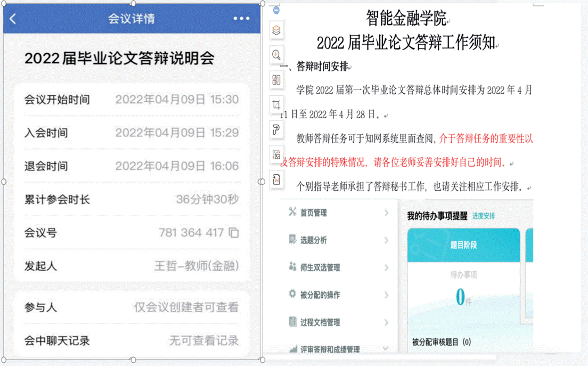The width and height of the screenshot is (588, 366).
Task: Expand the 选题分析 menu chevron
Action: (x=386, y=240)
